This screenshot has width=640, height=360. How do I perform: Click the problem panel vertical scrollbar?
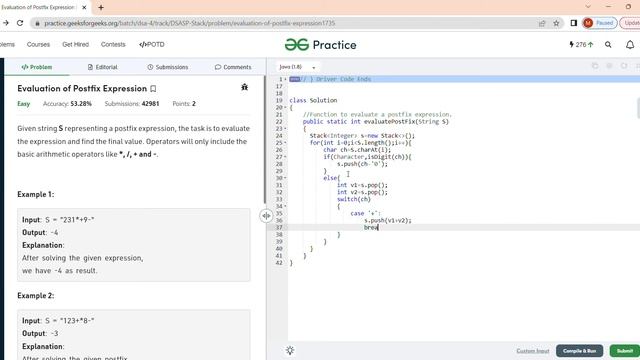coord(265,140)
